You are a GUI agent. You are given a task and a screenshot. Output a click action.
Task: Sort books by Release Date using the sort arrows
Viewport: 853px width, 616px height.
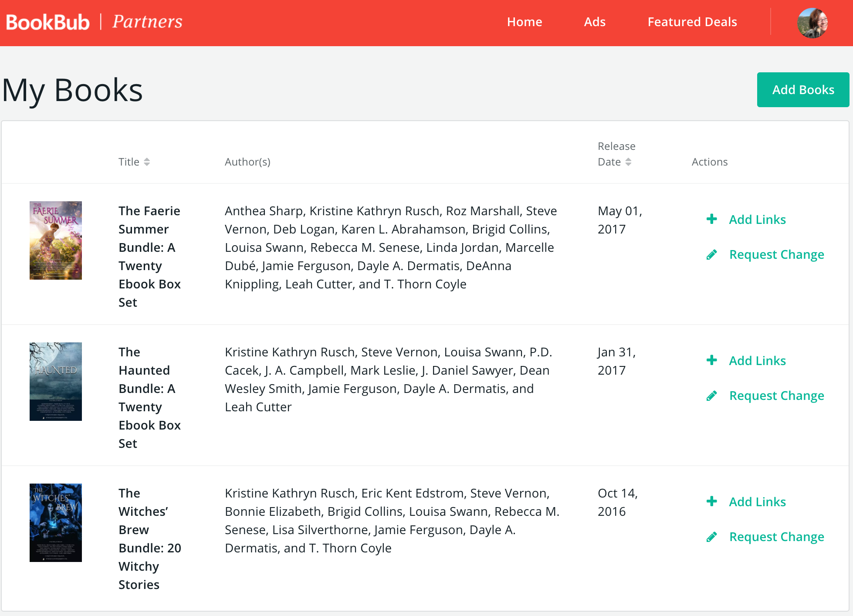pos(629,162)
